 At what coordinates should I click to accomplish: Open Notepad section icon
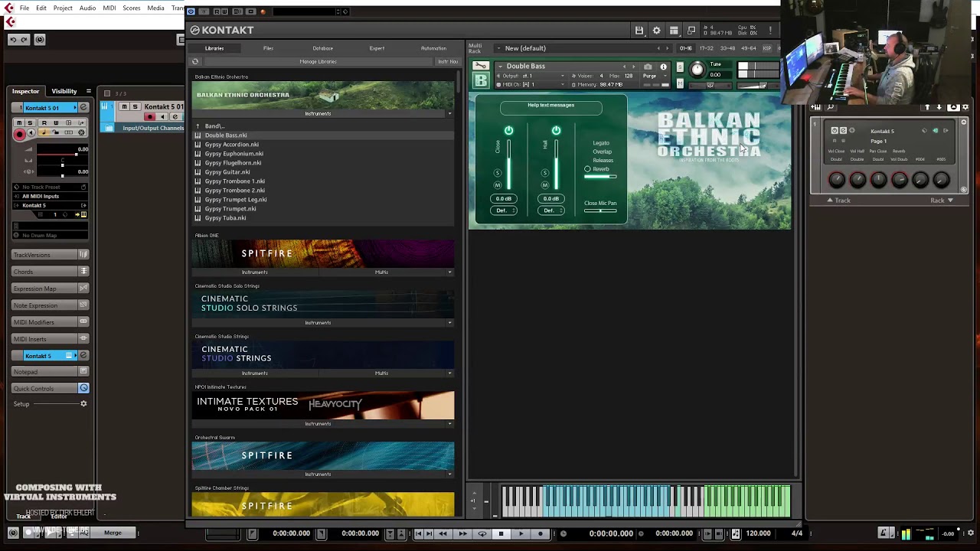(x=83, y=372)
